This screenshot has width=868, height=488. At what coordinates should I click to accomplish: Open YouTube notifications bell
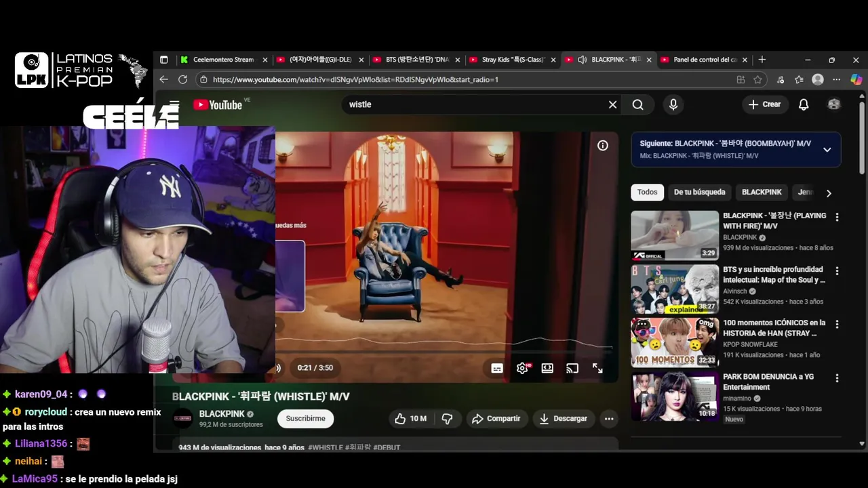pyautogui.click(x=804, y=104)
